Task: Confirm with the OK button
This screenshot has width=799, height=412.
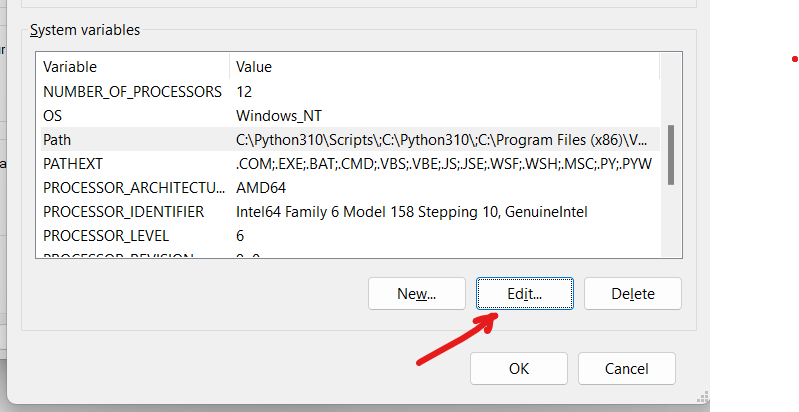Action: click(518, 368)
